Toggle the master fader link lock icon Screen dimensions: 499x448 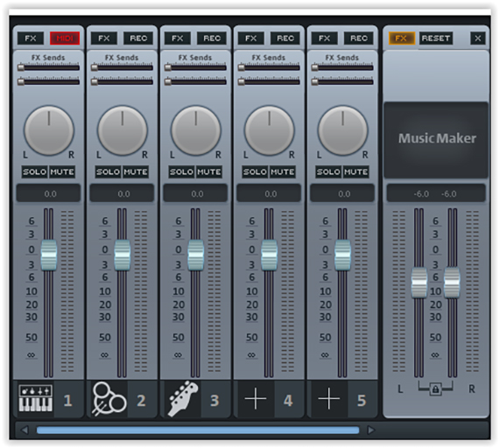[x=435, y=388]
